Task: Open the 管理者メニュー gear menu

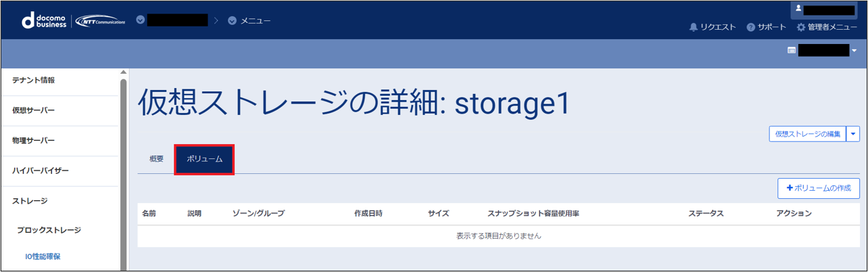Action: (x=827, y=27)
